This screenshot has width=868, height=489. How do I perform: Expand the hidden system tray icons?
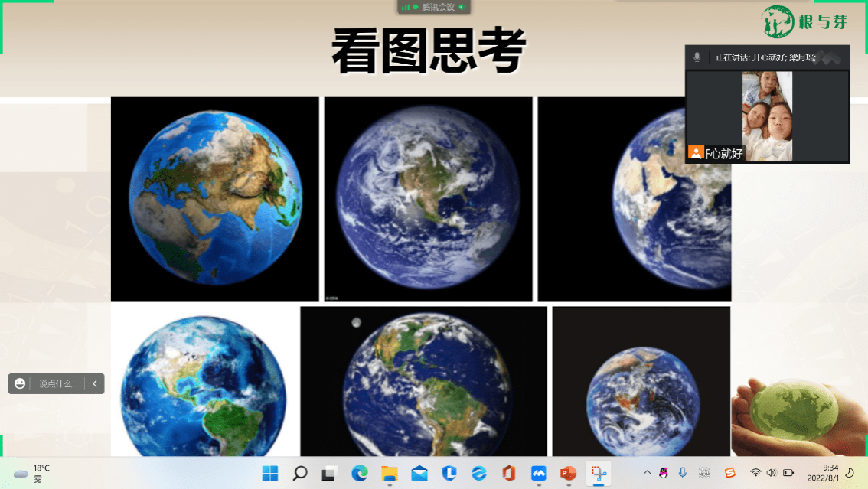click(x=647, y=473)
